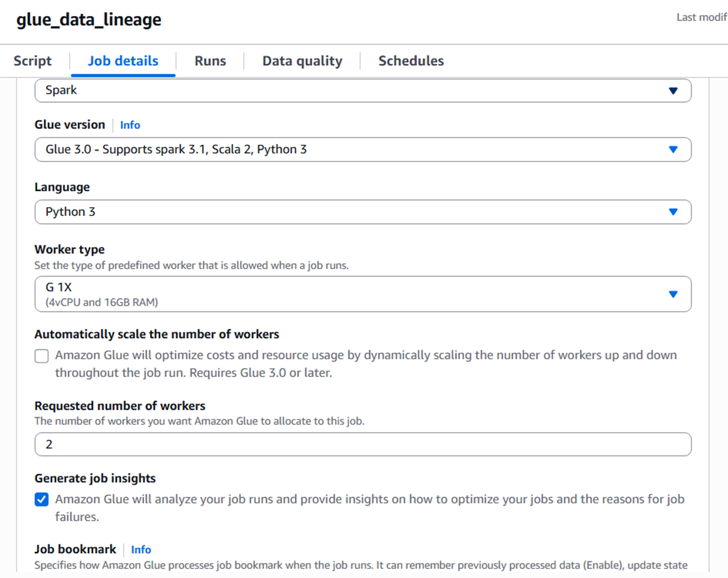Viewport: 728px width, 578px height.
Task: Go to the Data quality tab
Action: (302, 61)
